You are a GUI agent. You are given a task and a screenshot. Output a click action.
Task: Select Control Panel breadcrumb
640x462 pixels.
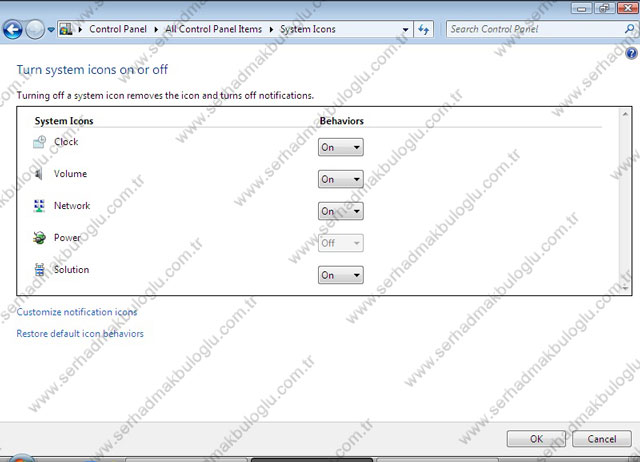[x=118, y=29]
